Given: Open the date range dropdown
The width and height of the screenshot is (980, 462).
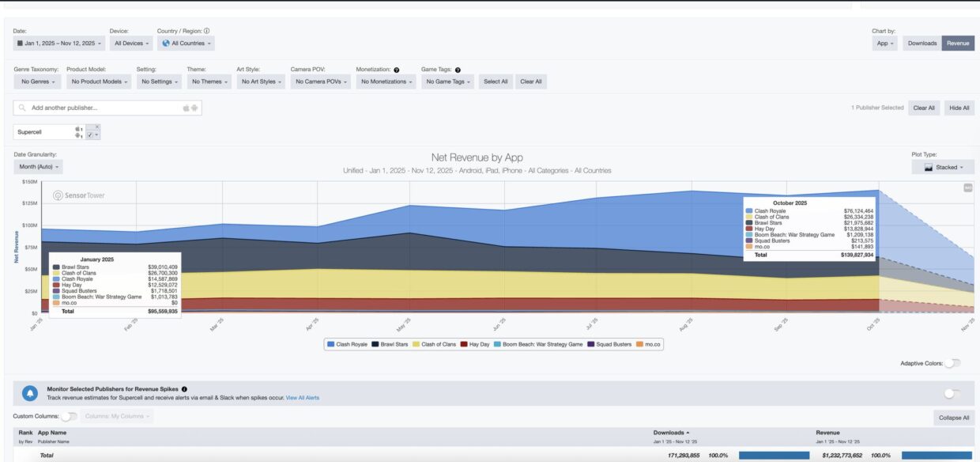Looking at the screenshot, I should (56, 44).
